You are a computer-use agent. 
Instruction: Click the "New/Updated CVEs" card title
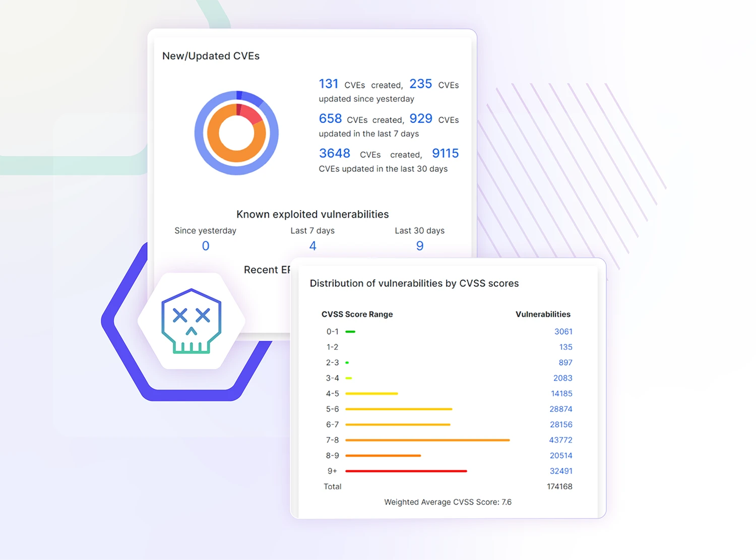tap(211, 56)
